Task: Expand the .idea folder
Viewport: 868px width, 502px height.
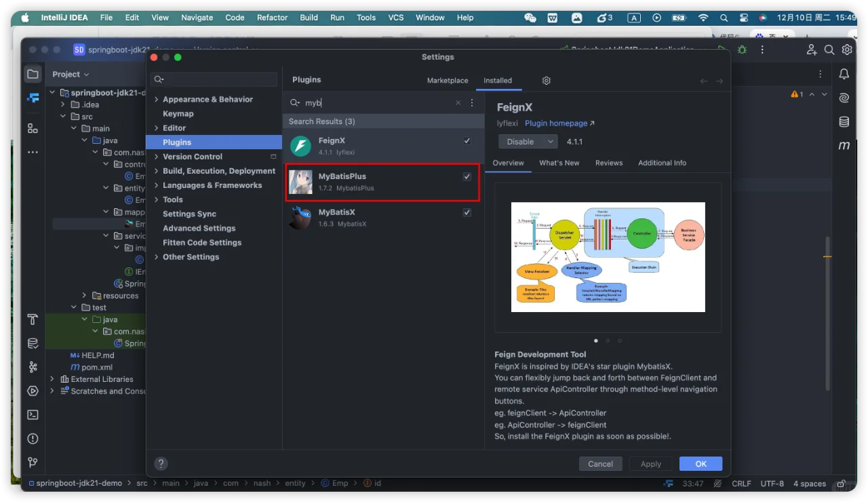Action: (64, 104)
